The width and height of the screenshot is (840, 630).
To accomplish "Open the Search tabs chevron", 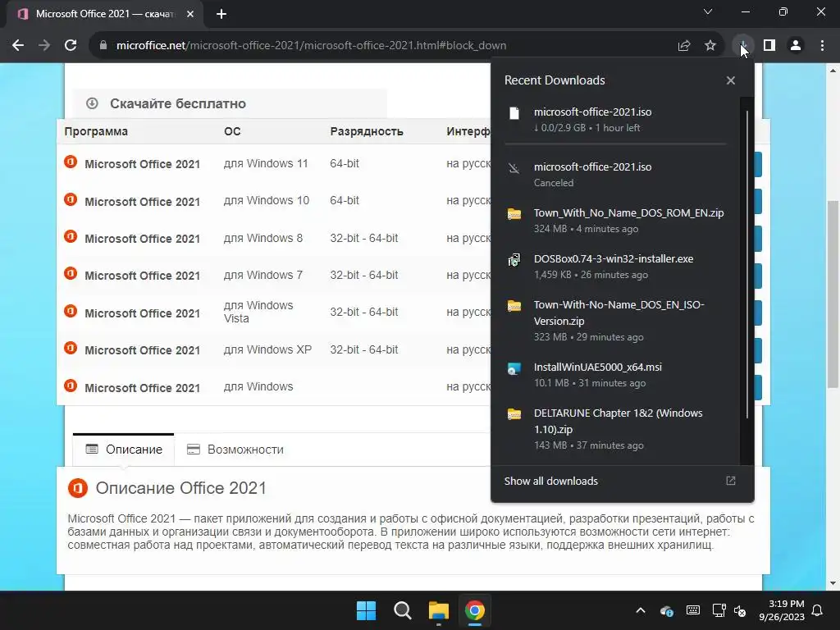I will [x=708, y=11].
